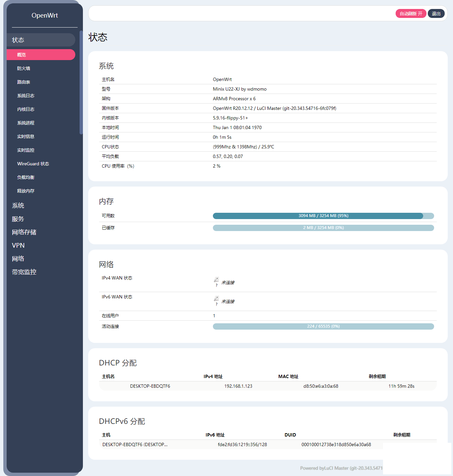This screenshot has width=453, height=476.
Task: Click the IPv4 地址 column header
Action: click(213, 376)
